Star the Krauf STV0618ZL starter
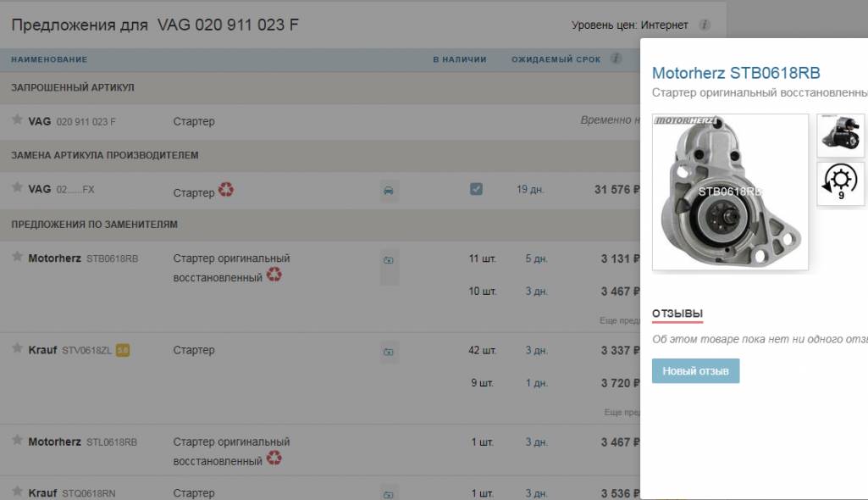The height and width of the screenshot is (500, 868). 17,348
